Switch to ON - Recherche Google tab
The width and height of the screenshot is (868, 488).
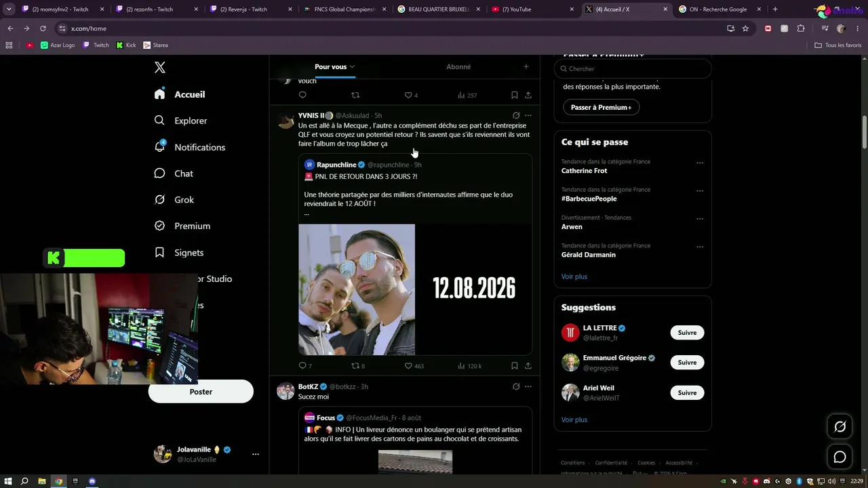pyautogui.click(x=719, y=9)
